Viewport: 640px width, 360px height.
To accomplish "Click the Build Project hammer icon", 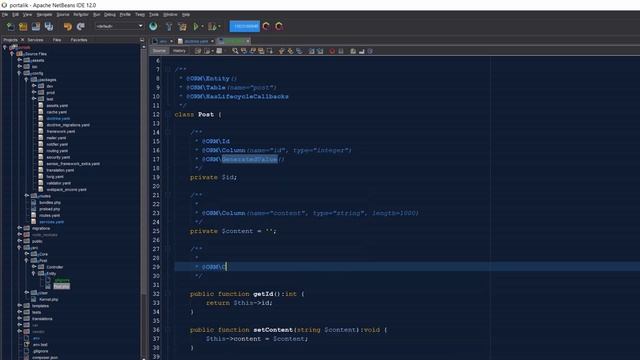I will 169,27.
